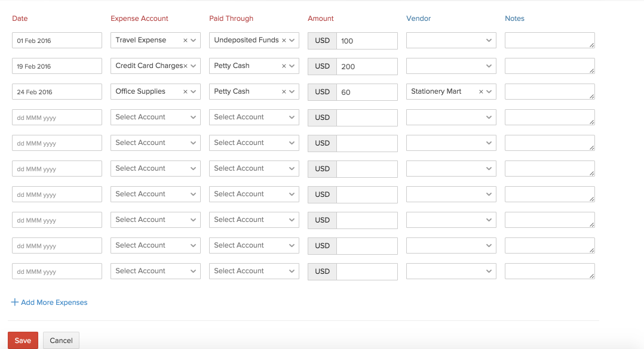Clear Petty Cash for the 24 Feb row
Image resolution: width=644 pixels, height=349 pixels.
[284, 92]
